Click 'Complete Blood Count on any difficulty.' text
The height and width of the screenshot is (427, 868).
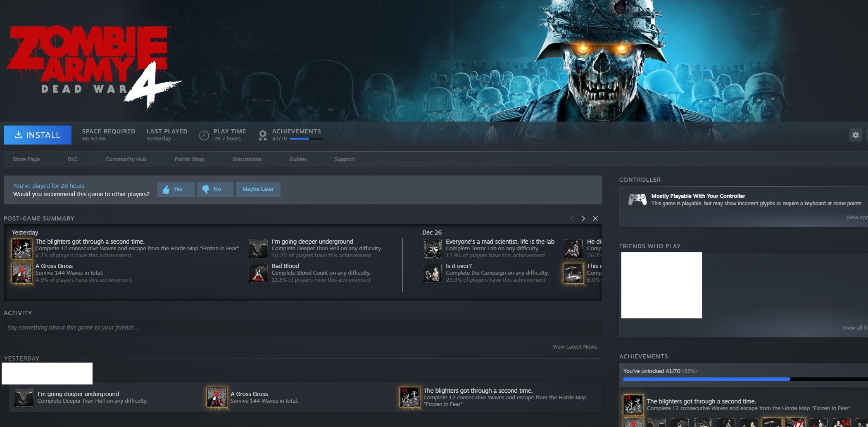pos(321,273)
